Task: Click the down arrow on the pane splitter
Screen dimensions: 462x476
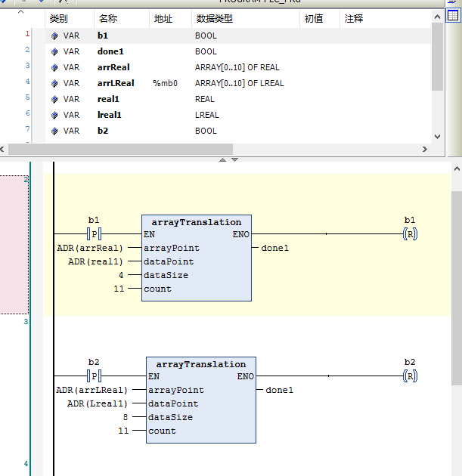Action: click(x=235, y=159)
